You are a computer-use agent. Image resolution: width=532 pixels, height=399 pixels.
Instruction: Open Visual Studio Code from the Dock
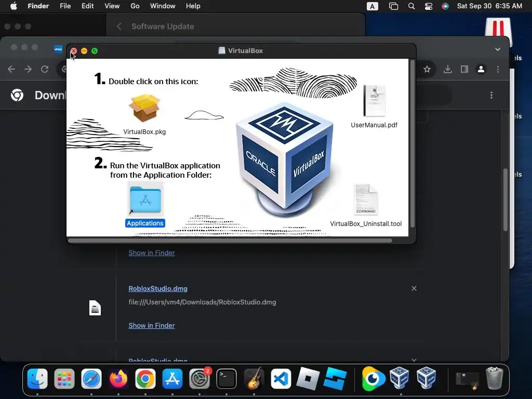pos(281,378)
